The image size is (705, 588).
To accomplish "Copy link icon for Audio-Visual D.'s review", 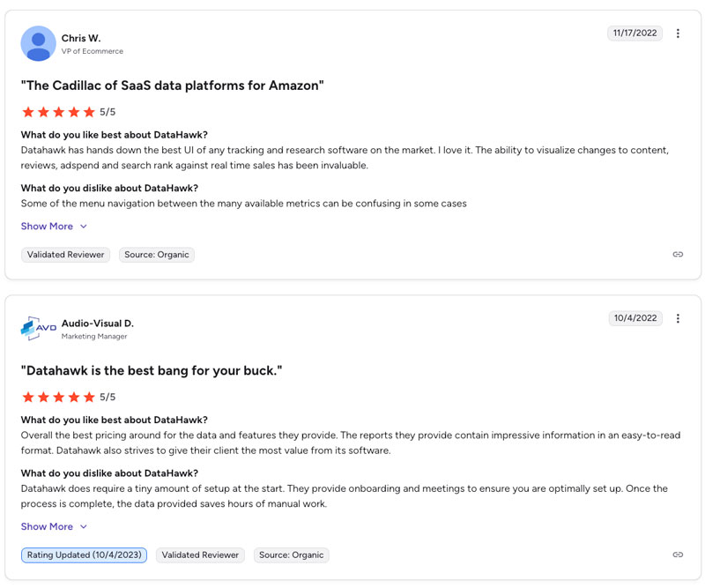I will click(x=678, y=555).
